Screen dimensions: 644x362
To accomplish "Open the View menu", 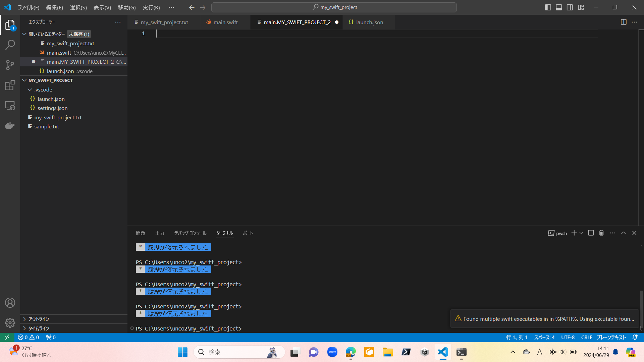I will pos(102,7).
